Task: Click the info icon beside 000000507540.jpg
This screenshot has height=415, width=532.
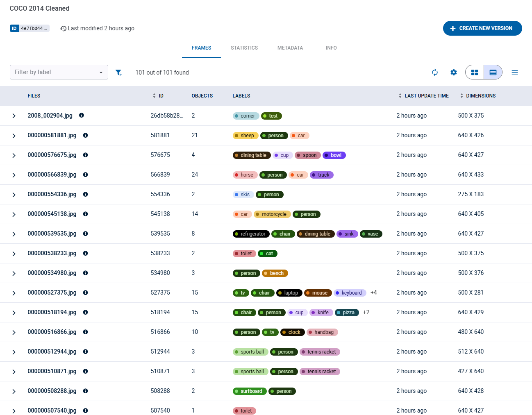Action: [x=85, y=410]
